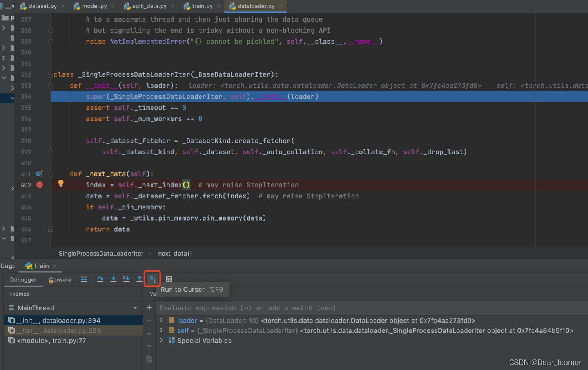
Task: Open Evaluate Expression calculator icon
Action: 169,279
